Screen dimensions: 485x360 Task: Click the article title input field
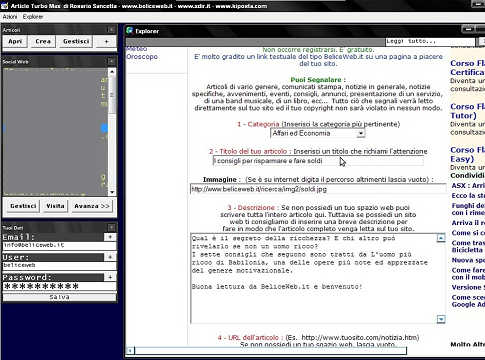coord(318,161)
